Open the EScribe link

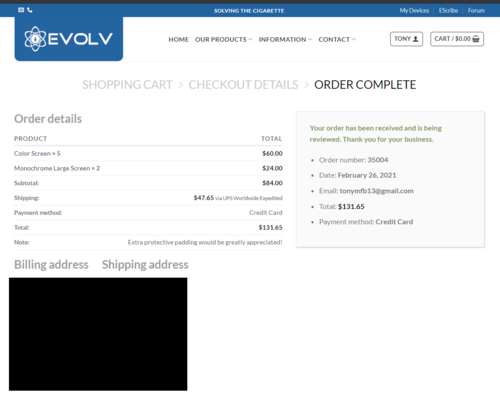[x=448, y=10]
